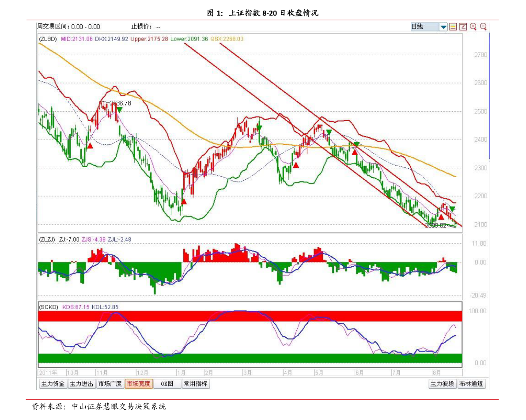
Task: Click the ZLZJ indicator label
Action: point(47,239)
